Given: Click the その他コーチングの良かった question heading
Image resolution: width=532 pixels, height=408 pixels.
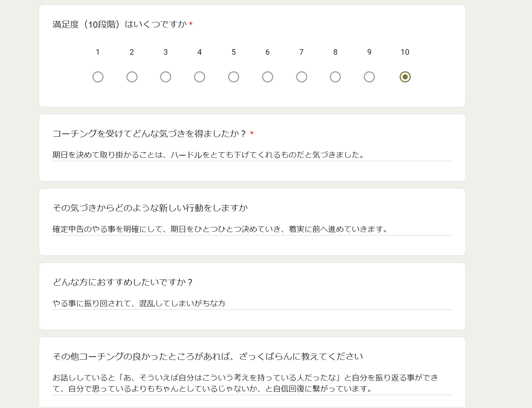Looking at the screenshot, I should point(208,357).
